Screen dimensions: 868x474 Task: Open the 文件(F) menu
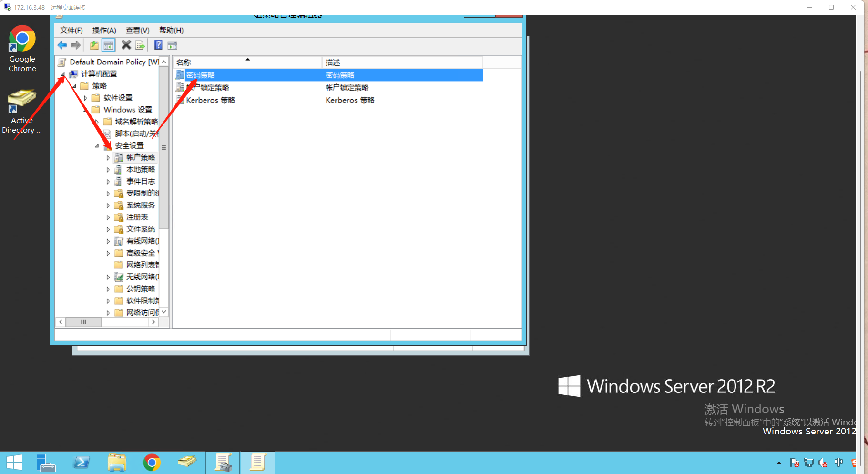click(x=71, y=30)
